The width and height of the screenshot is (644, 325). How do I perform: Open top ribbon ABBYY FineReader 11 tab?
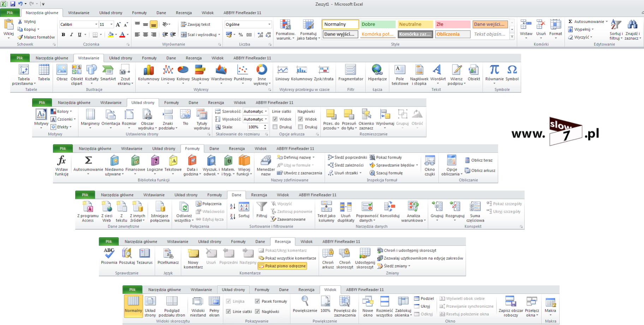(x=242, y=13)
